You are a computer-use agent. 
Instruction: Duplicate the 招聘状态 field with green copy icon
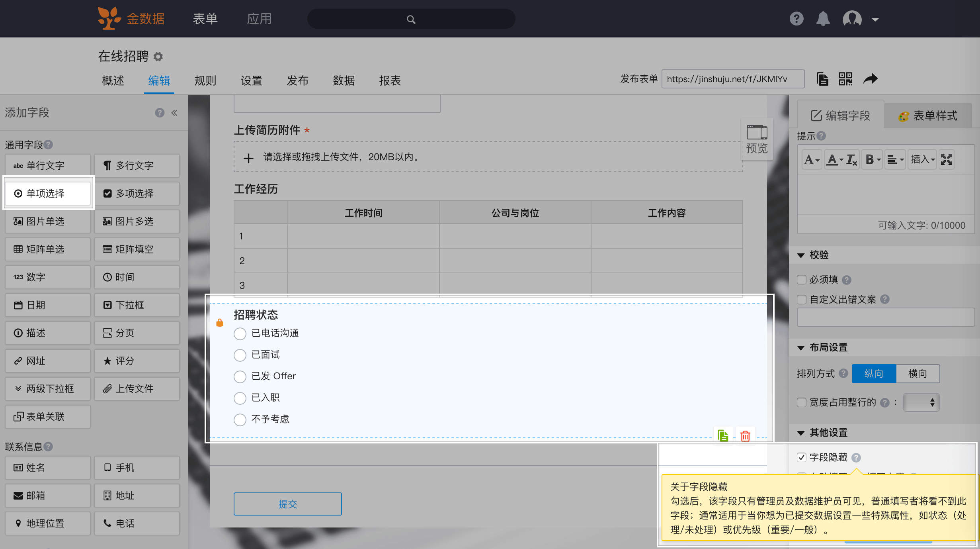pos(723,436)
